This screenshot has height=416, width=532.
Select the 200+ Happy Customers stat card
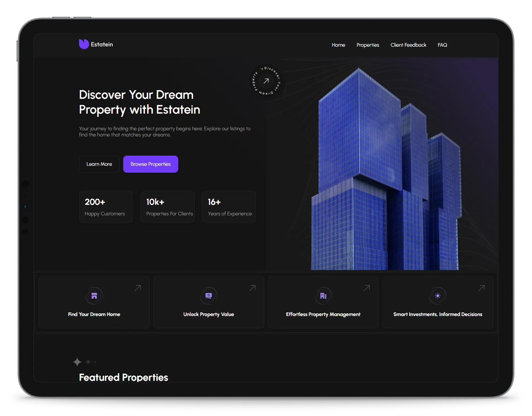[x=106, y=207]
